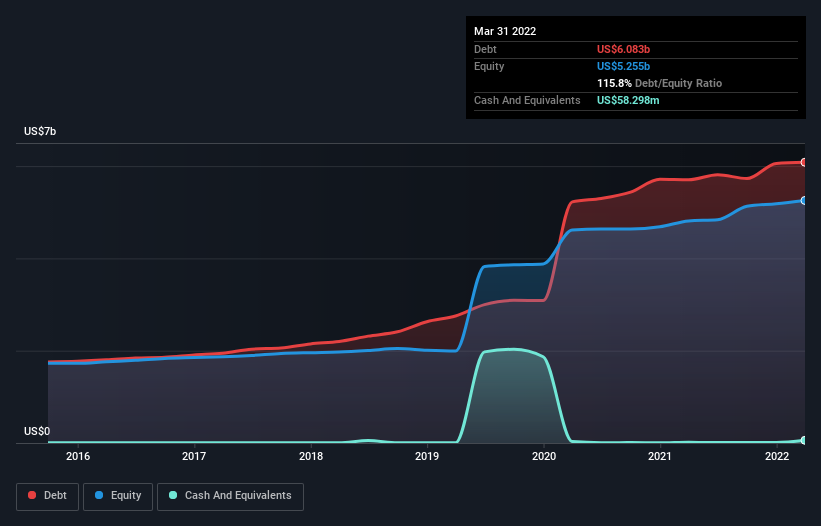Click the 115.8% Debt/Equity Ratio text
The image size is (821, 526).
[x=659, y=83]
